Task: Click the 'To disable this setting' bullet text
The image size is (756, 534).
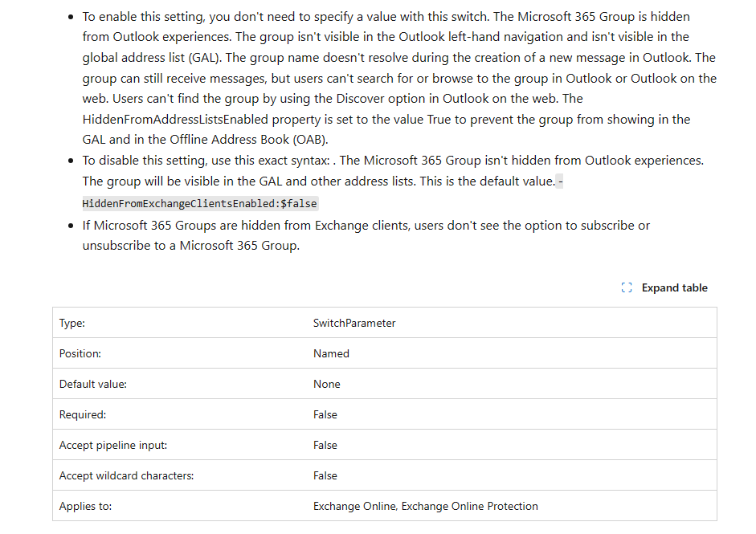Action: pos(393,181)
